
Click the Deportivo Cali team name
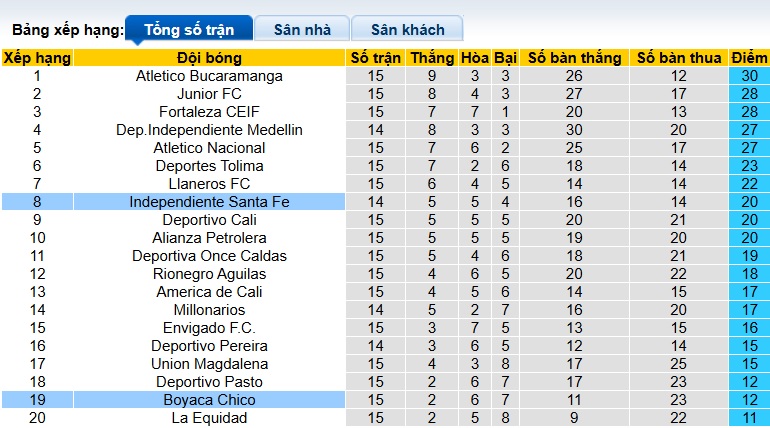209,220
